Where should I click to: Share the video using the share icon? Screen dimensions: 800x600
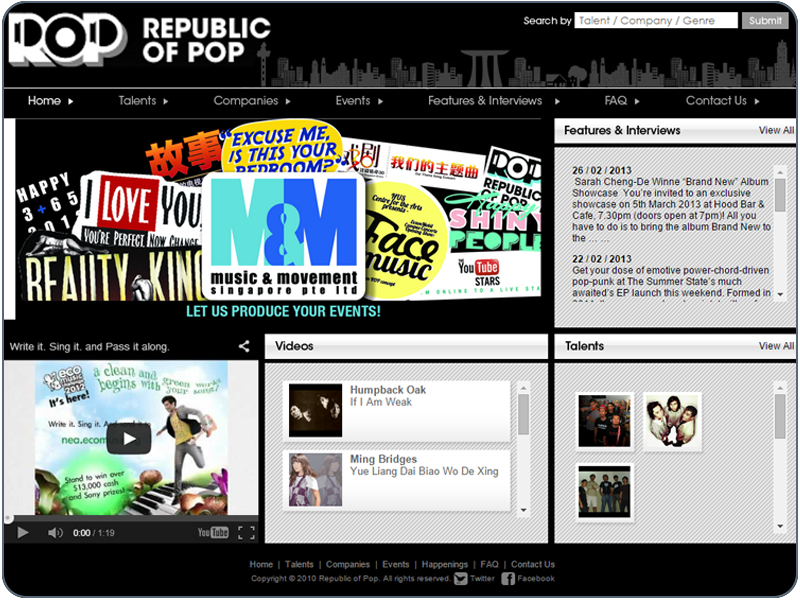(244, 346)
